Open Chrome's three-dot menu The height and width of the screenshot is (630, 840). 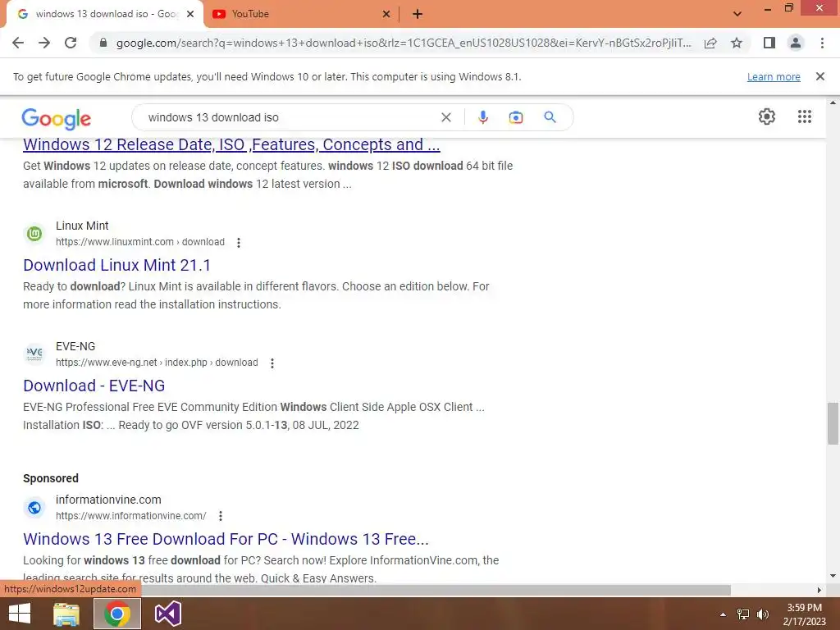tap(822, 43)
